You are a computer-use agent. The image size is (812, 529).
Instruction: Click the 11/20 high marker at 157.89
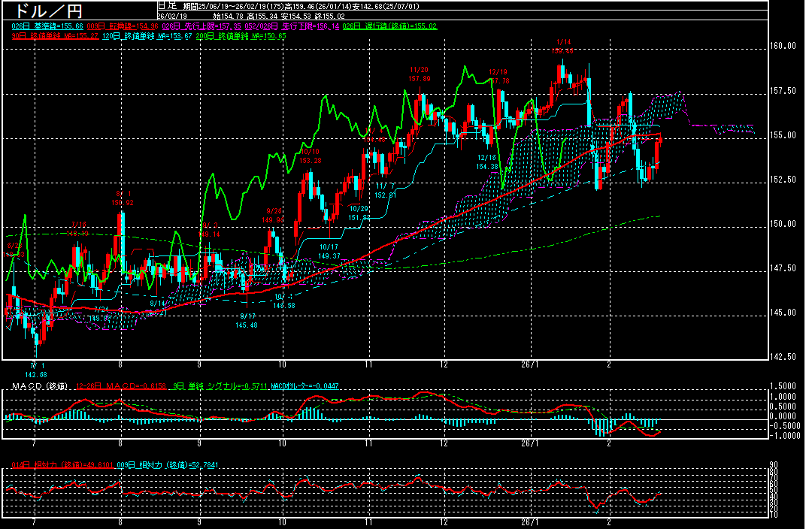pos(419,74)
